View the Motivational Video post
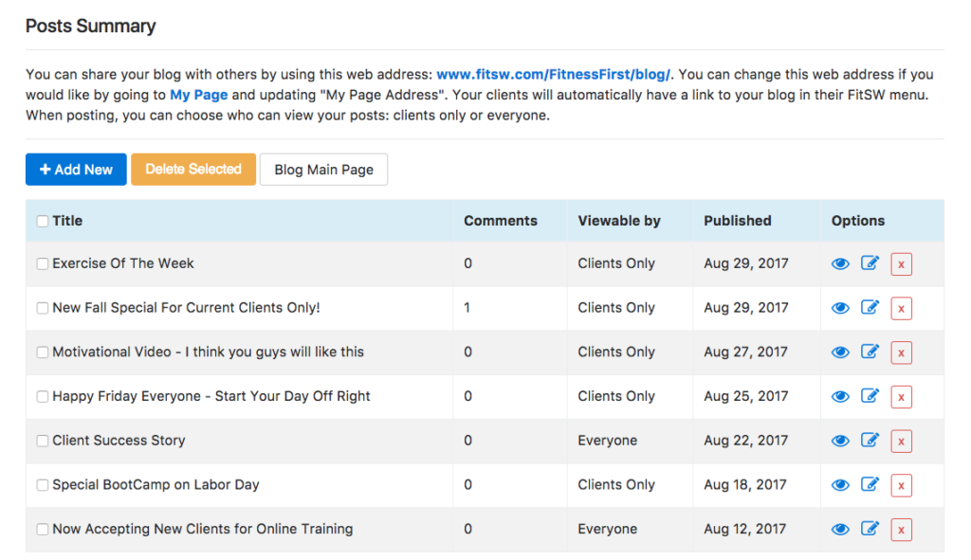Viewport: 971px width, 560px height. [840, 352]
